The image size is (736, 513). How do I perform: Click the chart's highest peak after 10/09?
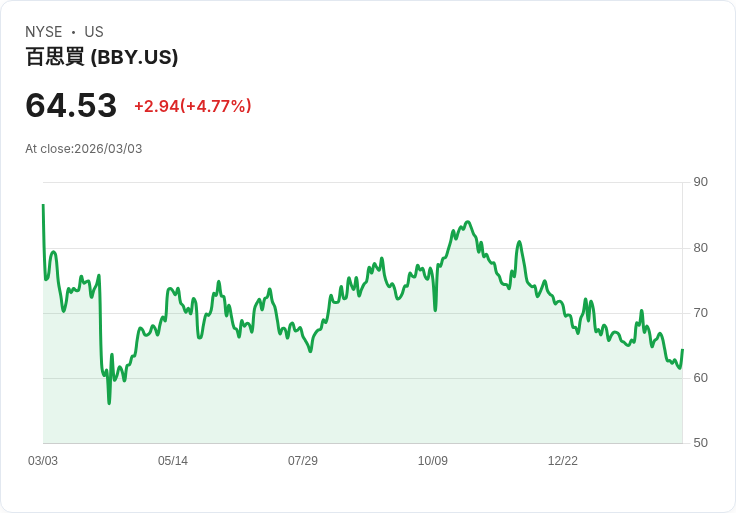[468, 222]
